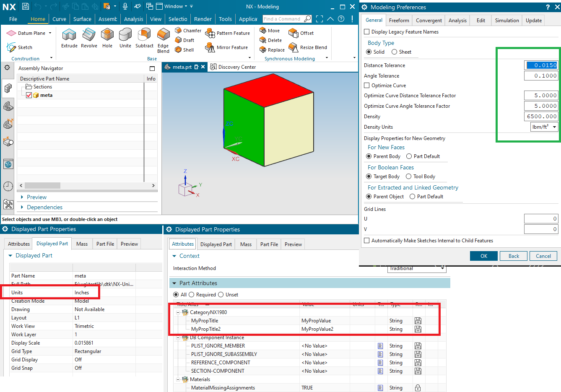Click the Chamfer tool
The image size is (561, 392).
point(188,31)
